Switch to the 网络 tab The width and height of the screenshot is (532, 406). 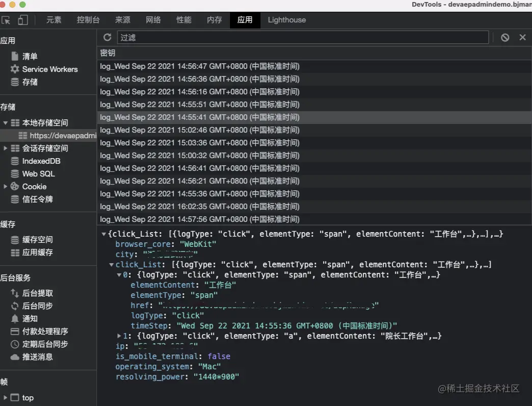(153, 20)
